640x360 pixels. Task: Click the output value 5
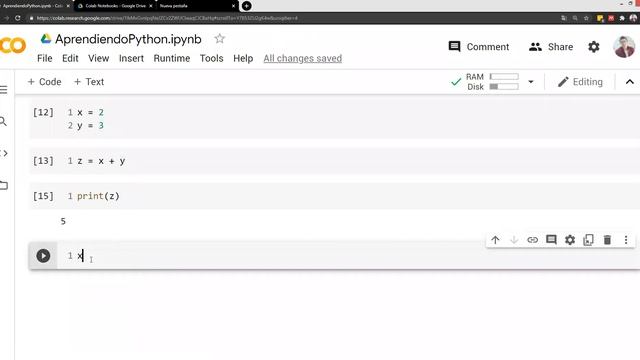(x=63, y=221)
